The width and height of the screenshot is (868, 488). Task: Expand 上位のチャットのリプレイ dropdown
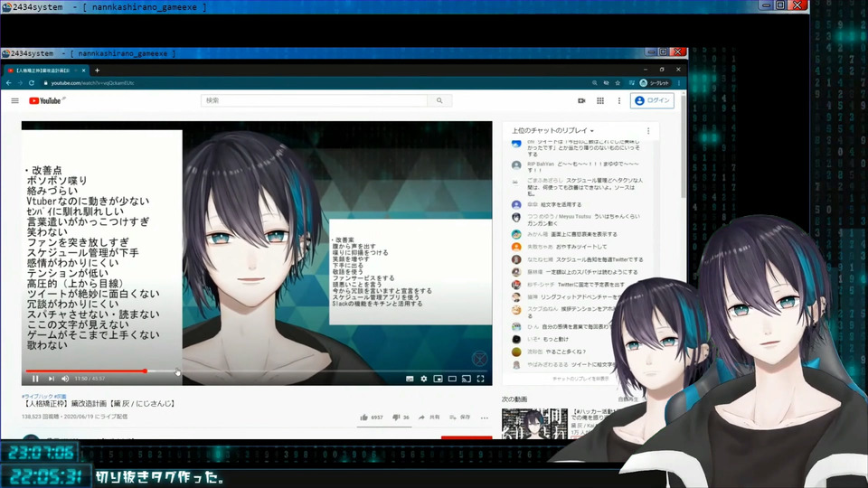(x=552, y=130)
